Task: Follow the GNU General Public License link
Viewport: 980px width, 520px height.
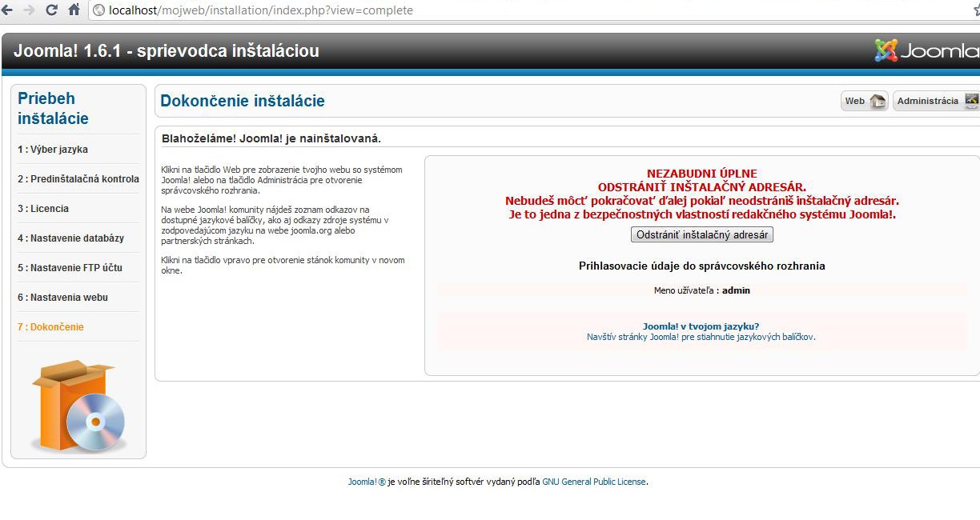Action: [x=593, y=482]
